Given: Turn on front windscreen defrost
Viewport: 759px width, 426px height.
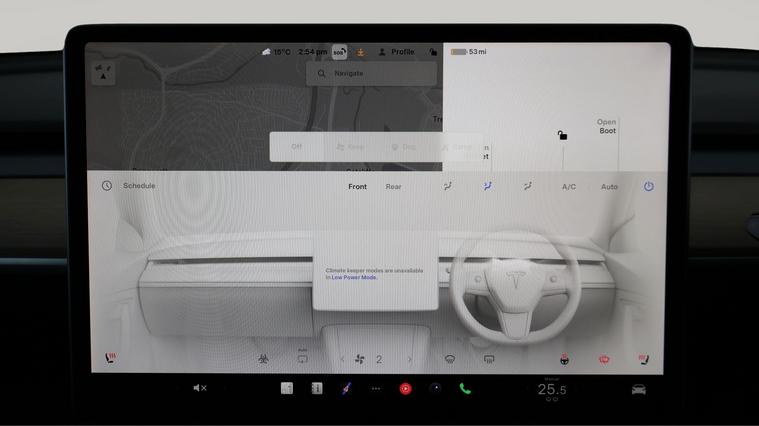Looking at the screenshot, I should (x=449, y=359).
